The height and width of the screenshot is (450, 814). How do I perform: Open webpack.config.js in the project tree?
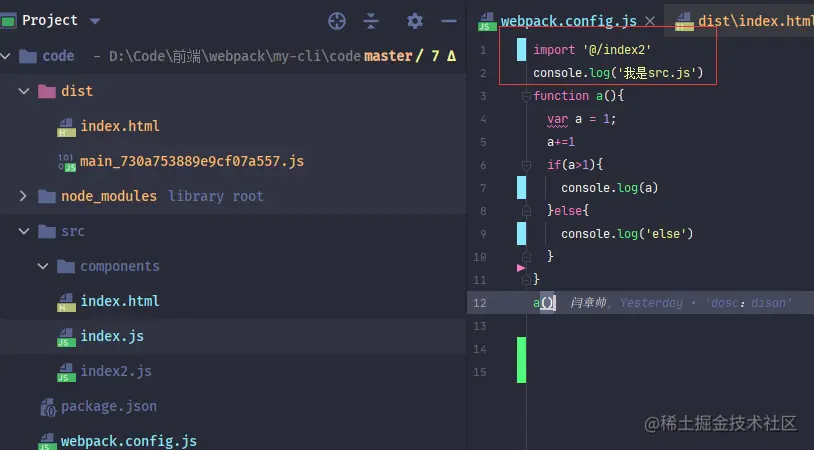point(129,441)
